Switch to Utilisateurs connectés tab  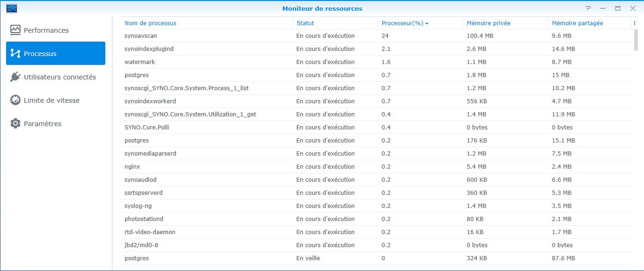(x=60, y=77)
